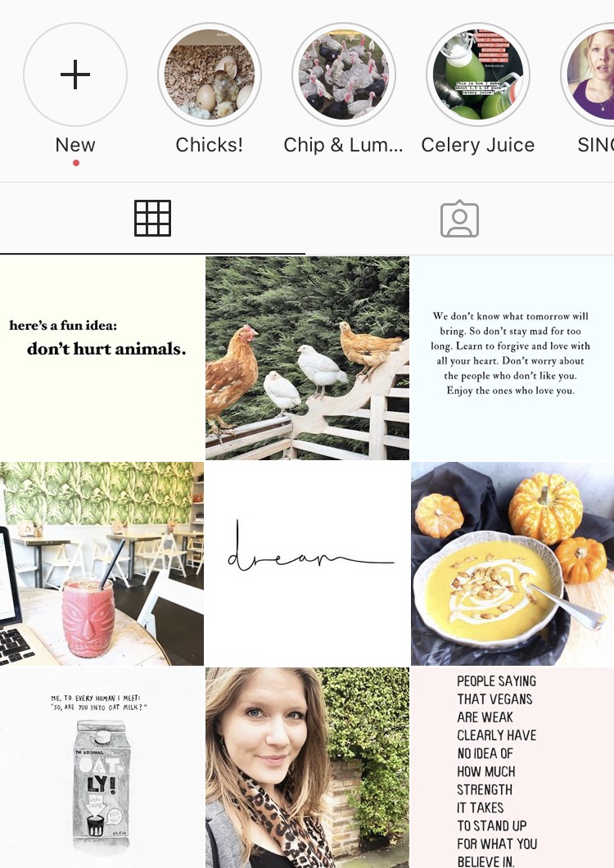Open the "We don't know what tomorrow" quote post

[512, 358]
